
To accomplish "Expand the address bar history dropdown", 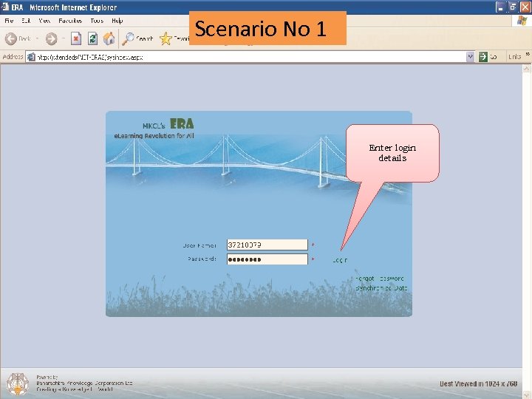I will (470, 57).
